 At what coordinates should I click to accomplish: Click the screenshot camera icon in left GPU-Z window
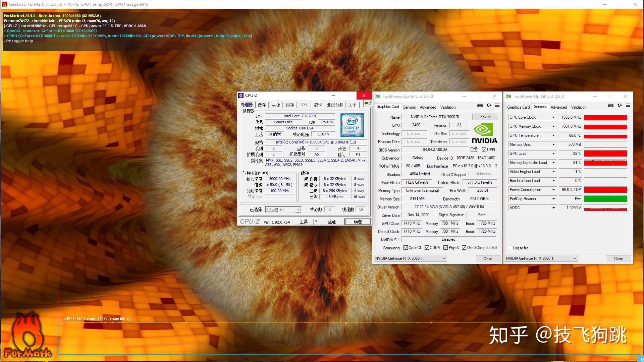coord(480,106)
